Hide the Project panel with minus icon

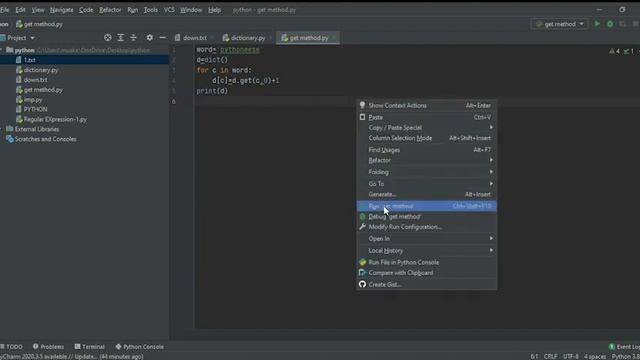(162, 38)
